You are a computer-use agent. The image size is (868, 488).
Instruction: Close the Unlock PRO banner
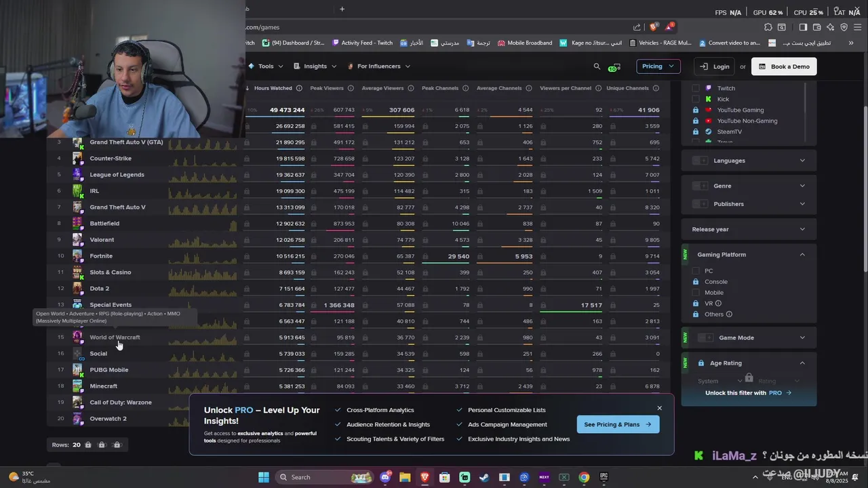[659, 408]
